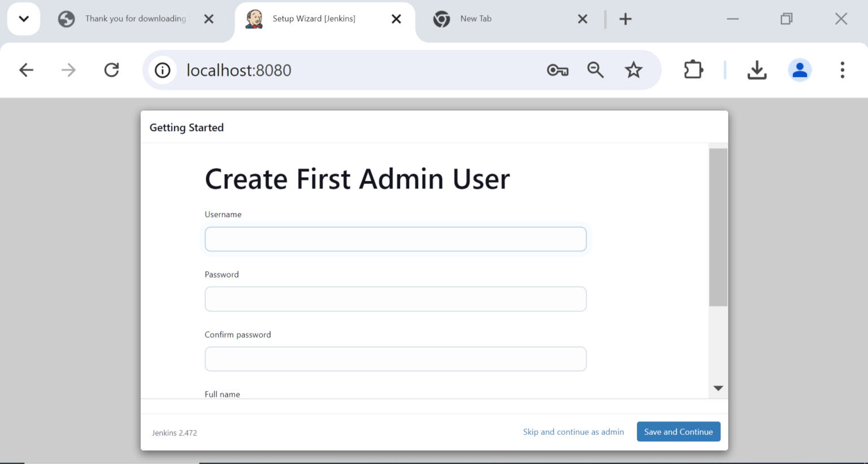This screenshot has width=868, height=464.
Task: Click the browser back arrow
Action: pos(26,70)
